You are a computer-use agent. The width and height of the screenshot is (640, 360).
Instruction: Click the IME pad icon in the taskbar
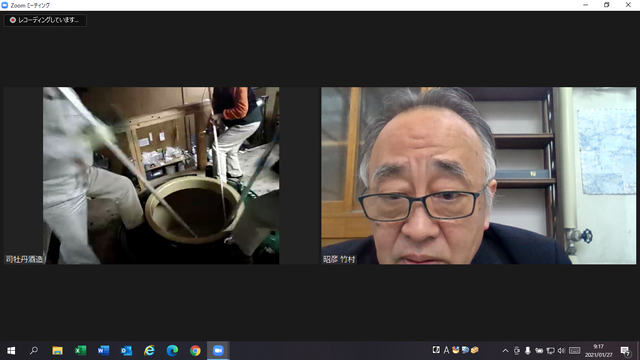[x=436, y=350]
